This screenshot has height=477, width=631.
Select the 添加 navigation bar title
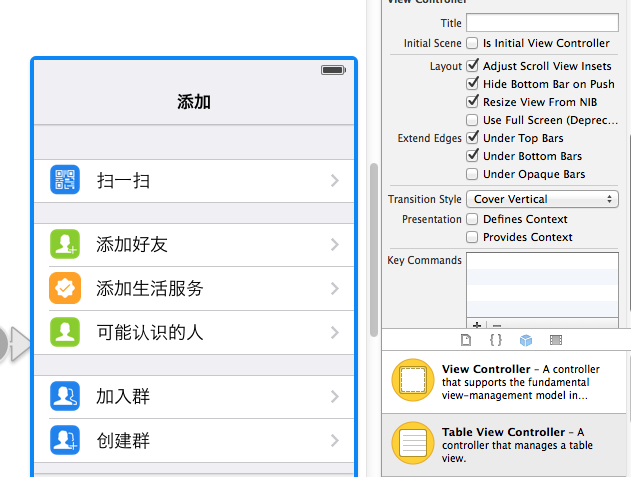[194, 102]
